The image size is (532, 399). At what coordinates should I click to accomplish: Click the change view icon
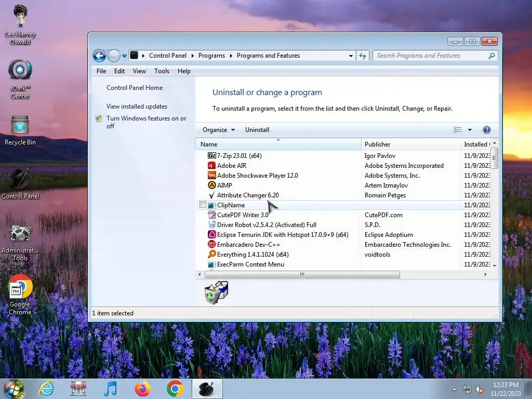point(457,129)
